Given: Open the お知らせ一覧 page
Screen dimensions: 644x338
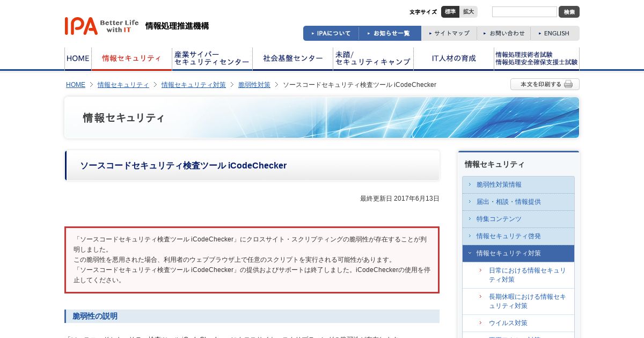Looking at the screenshot, I should coord(390,33).
